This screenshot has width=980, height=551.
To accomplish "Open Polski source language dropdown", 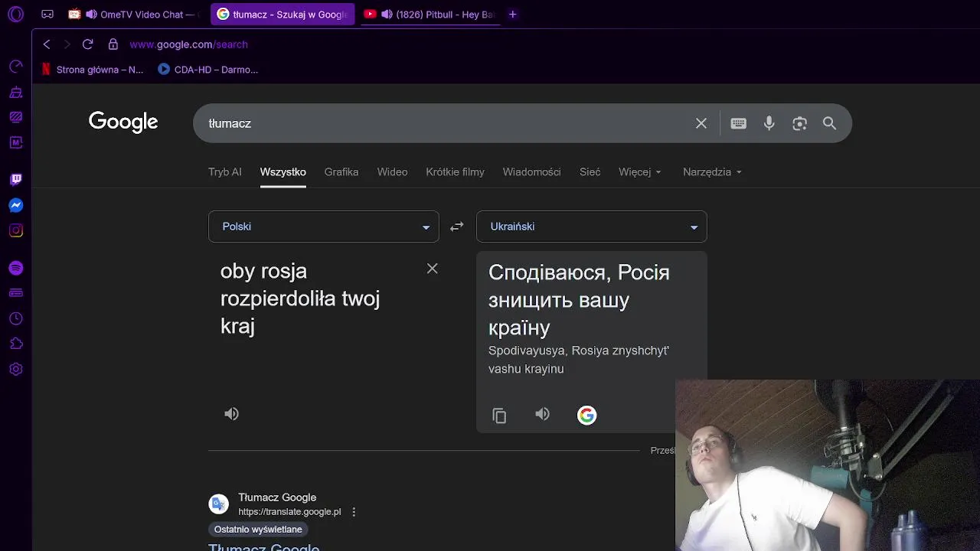I will pos(324,227).
